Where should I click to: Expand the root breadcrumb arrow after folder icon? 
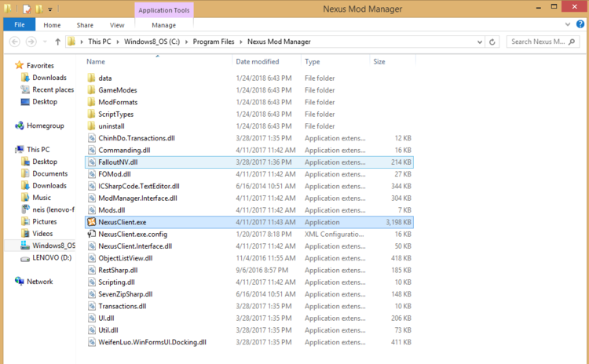click(x=82, y=42)
